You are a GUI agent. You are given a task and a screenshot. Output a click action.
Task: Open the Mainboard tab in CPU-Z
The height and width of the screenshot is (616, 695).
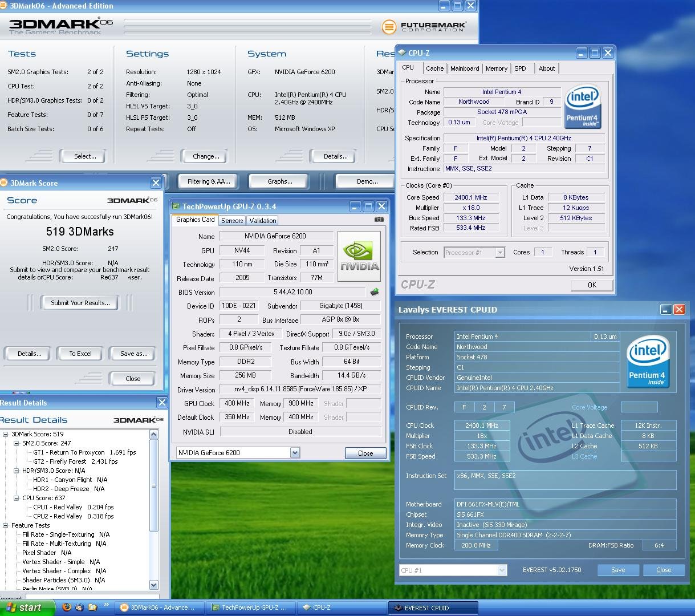click(465, 68)
